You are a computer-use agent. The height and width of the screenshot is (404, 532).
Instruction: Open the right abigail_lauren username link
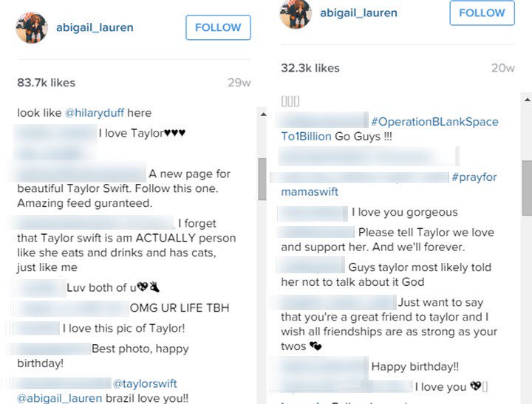pyautogui.click(x=358, y=13)
